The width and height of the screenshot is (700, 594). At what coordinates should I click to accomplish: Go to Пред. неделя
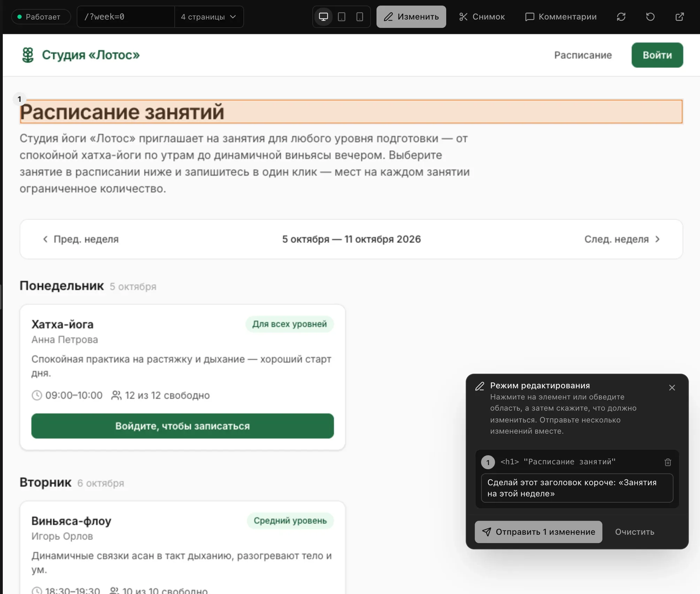click(81, 239)
